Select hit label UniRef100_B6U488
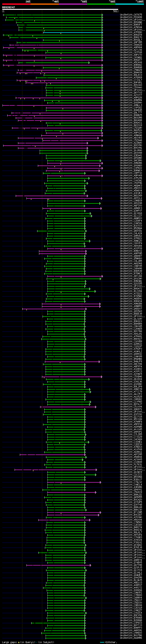This screenshot has width=146, height=644. click(x=131, y=120)
